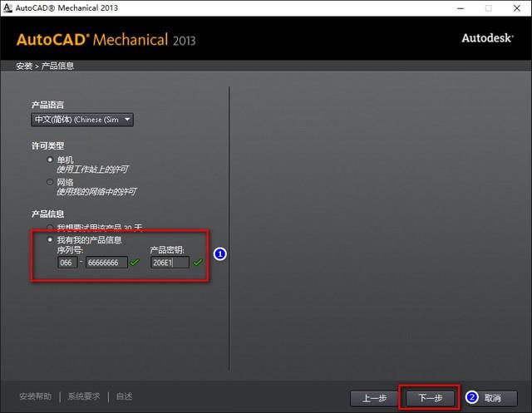This screenshot has height=413, width=532.
Task: Cancel installation with 取消 button
Action: click(x=492, y=398)
